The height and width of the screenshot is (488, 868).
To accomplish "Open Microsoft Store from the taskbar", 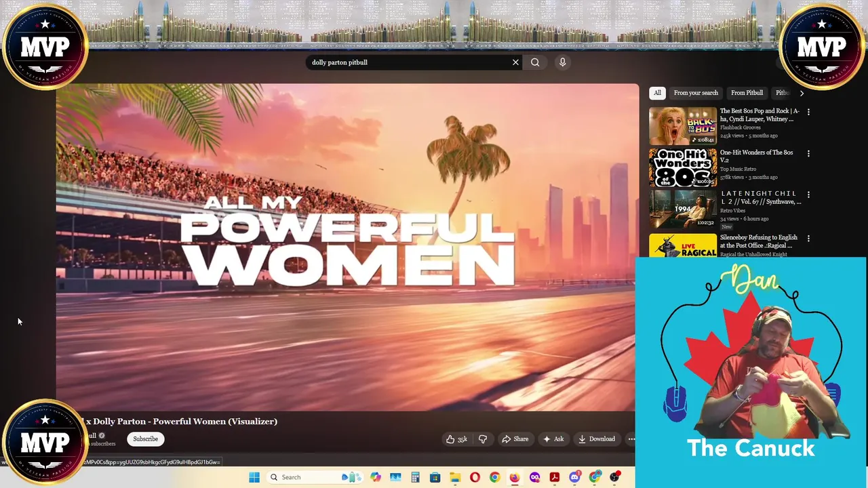I will click(x=435, y=477).
